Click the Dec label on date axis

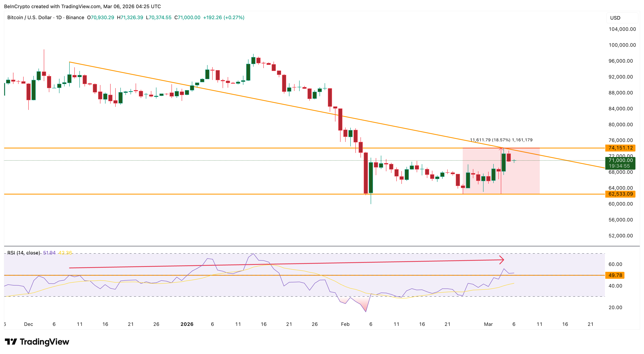tap(29, 324)
